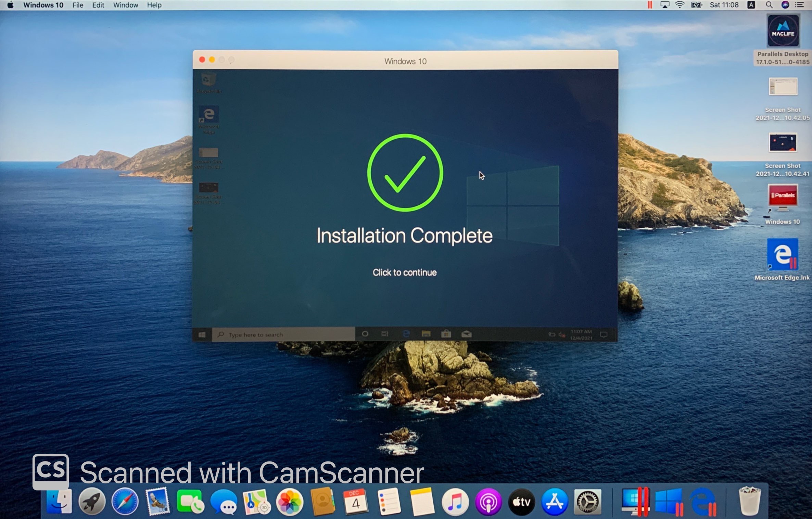Open Messages from the Dock
The image size is (812, 519).
coord(224,502)
